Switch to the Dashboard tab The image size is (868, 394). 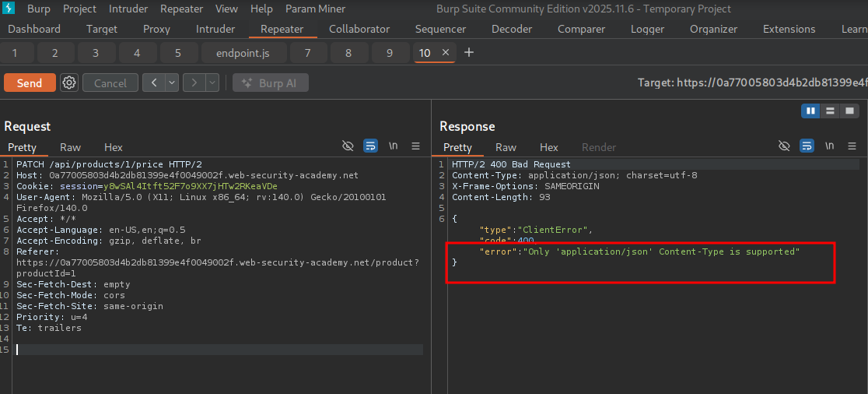click(34, 30)
